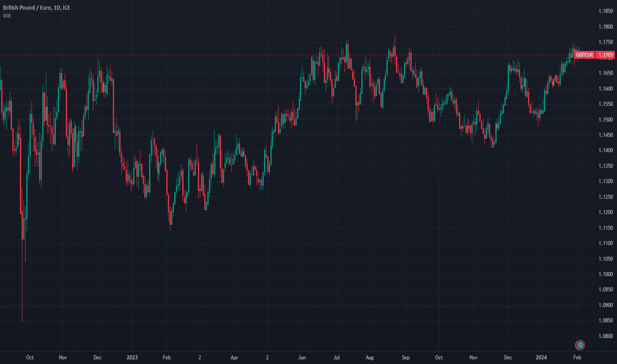Screen dimensions: 617x364
Task: Click the 1.1100 price axis value
Action: coord(606,244)
